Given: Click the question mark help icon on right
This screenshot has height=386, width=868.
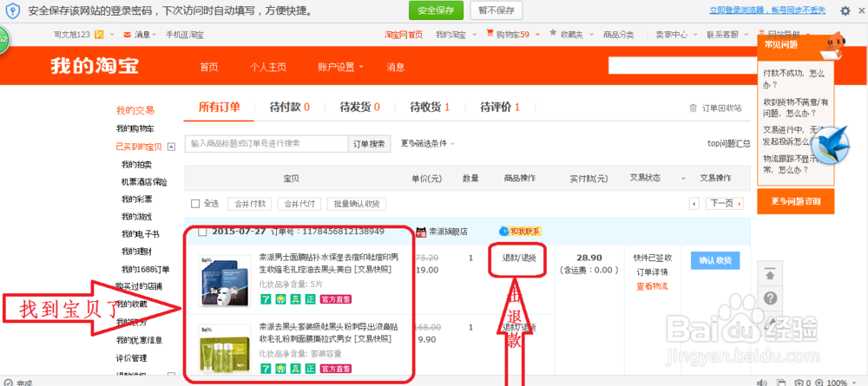Looking at the screenshot, I should (770, 298).
